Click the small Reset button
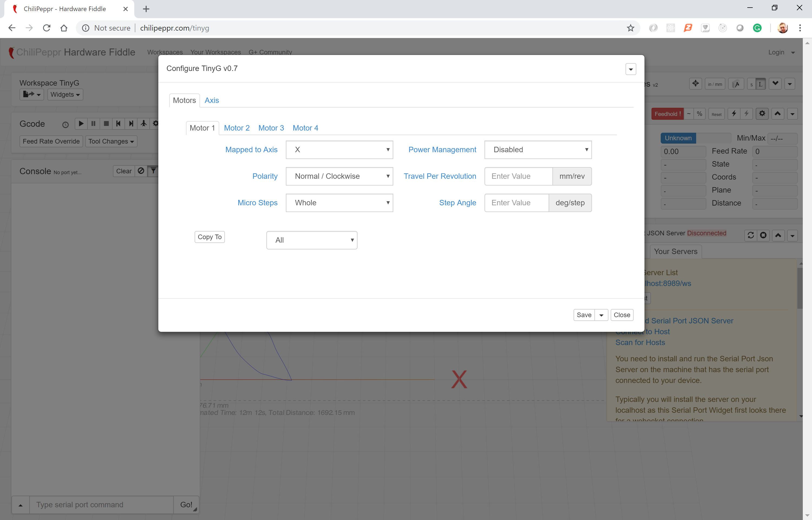 pyautogui.click(x=716, y=114)
